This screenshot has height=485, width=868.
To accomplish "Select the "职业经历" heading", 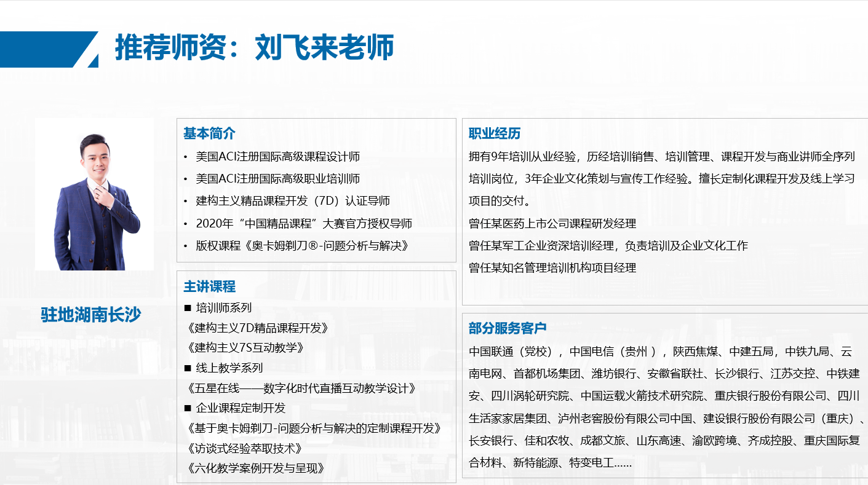I will point(495,133).
